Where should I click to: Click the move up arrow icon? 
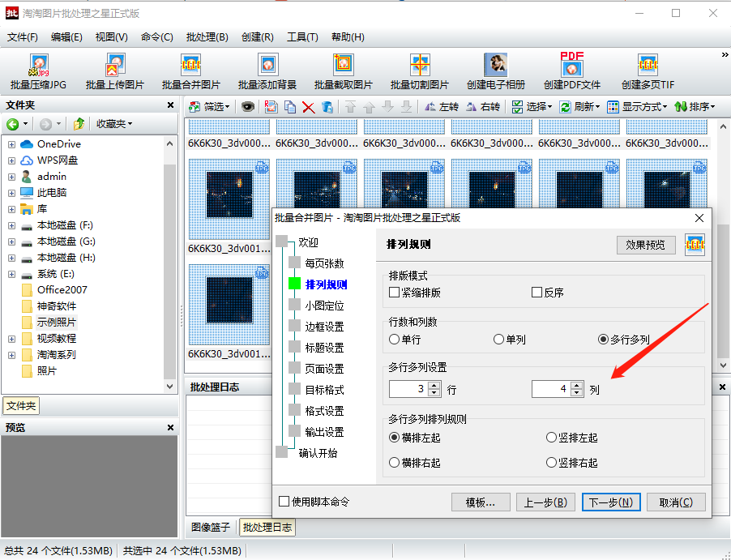coord(369,107)
